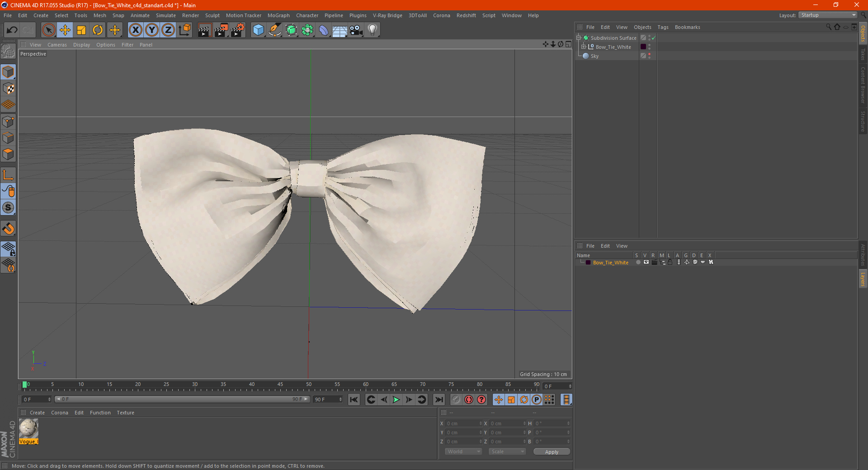Switch to Points mode
Viewport: 868px width, 470px height.
tap(8, 122)
